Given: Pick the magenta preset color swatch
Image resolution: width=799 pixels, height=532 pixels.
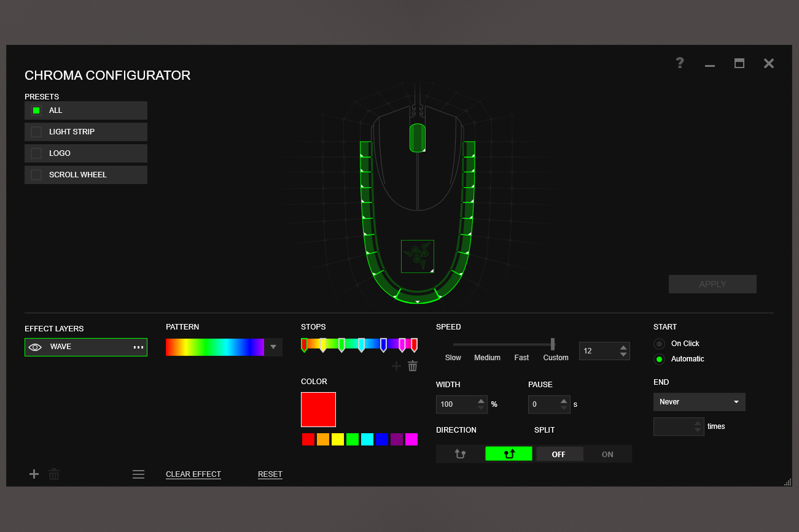Looking at the screenshot, I should tap(411, 439).
